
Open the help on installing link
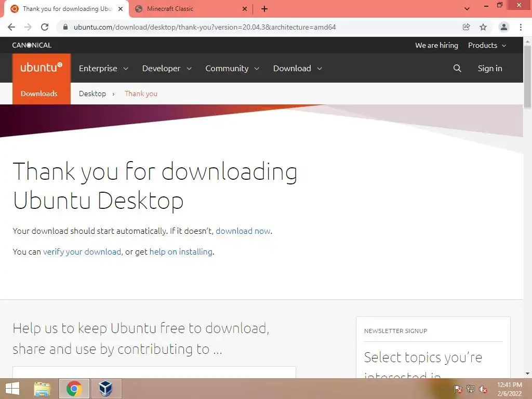(x=181, y=251)
